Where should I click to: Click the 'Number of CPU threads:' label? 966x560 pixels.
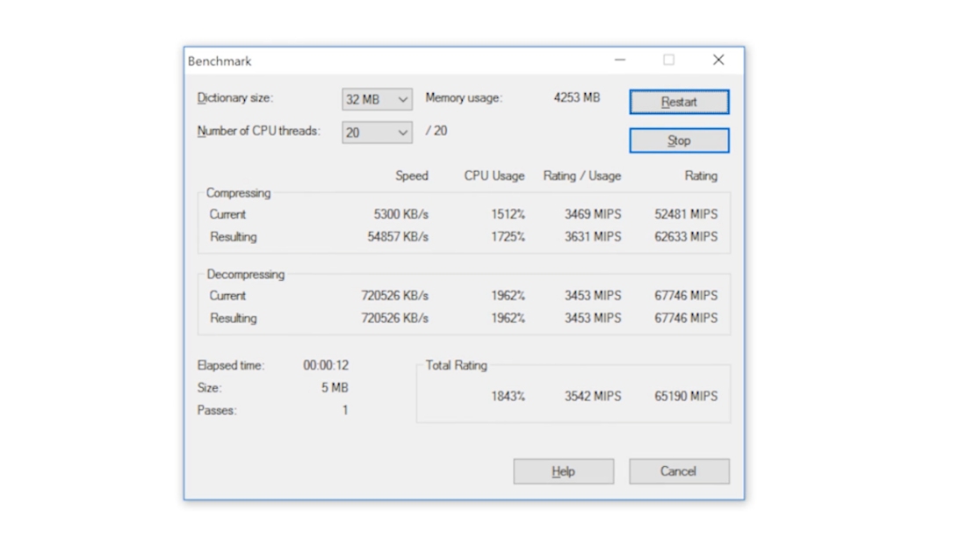coord(258,131)
